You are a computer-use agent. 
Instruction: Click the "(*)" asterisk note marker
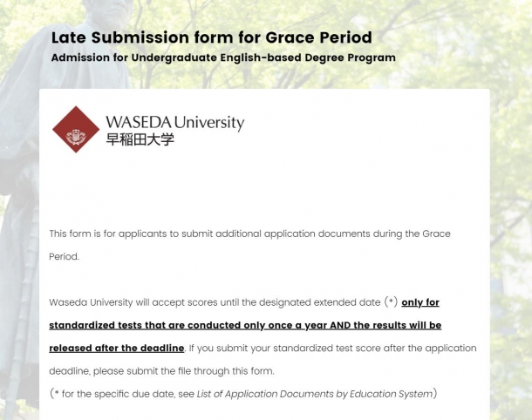click(391, 301)
